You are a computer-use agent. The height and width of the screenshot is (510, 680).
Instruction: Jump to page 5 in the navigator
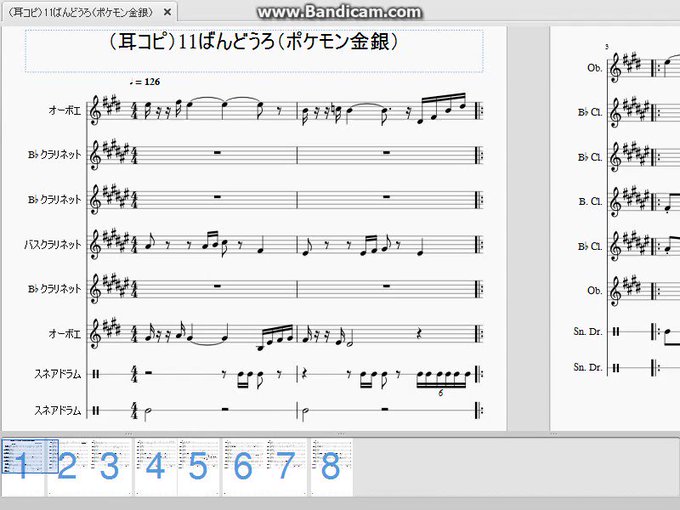198,467
